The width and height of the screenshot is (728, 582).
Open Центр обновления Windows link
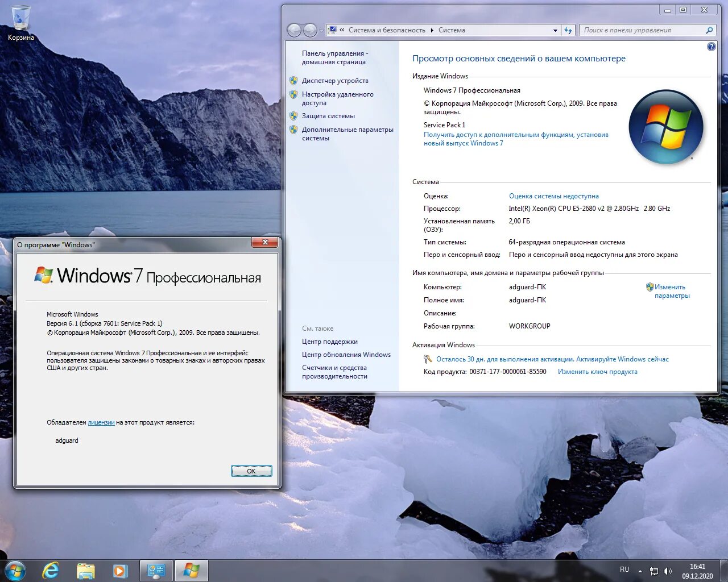pos(346,355)
